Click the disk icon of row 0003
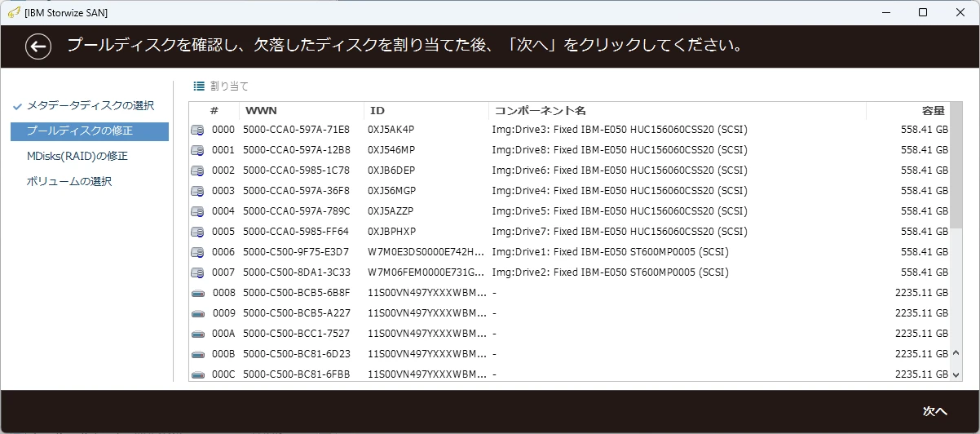This screenshot has height=434, width=980. pos(197,191)
